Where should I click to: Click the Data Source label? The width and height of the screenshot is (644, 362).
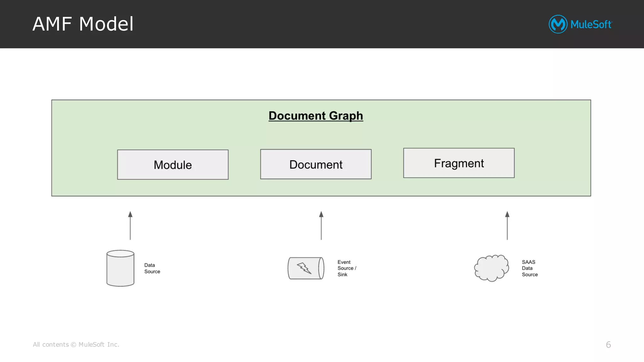(x=152, y=268)
